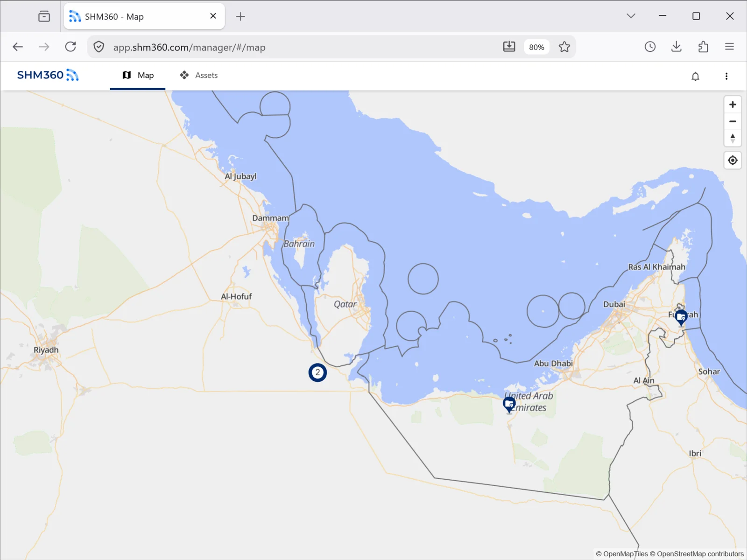Viewport: 747px width, 560px height.
Task: Click the Ras Al Khaimah label
Action: [x=657, y=267]
